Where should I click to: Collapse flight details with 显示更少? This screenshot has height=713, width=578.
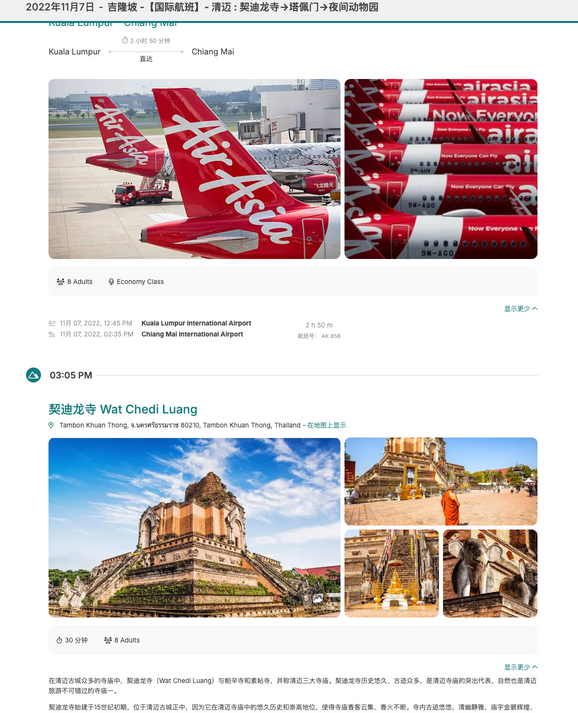(520, 309)
